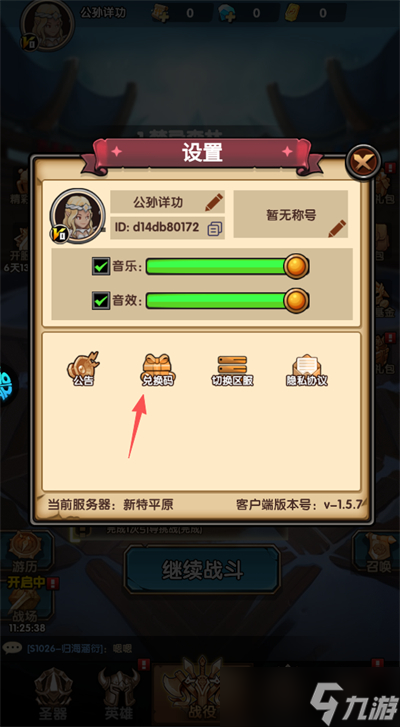The height and width of the screenshot is (727, 400).
Task: Select the 切换区服 server switch icon
Action: pyautogui.click(x=232, y=371)
